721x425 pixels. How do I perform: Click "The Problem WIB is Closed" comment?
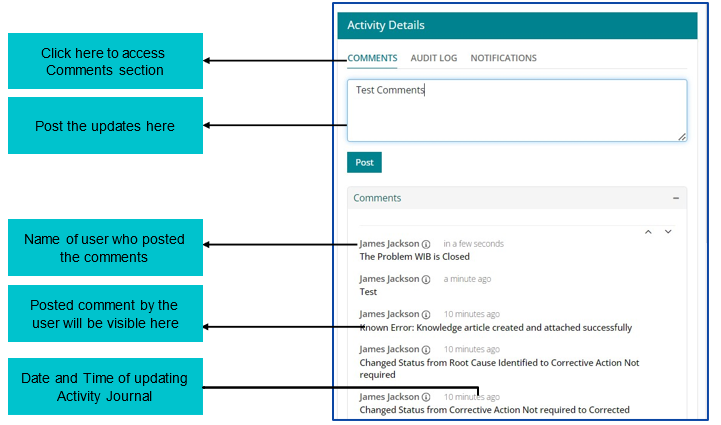(x=414, y=257)
